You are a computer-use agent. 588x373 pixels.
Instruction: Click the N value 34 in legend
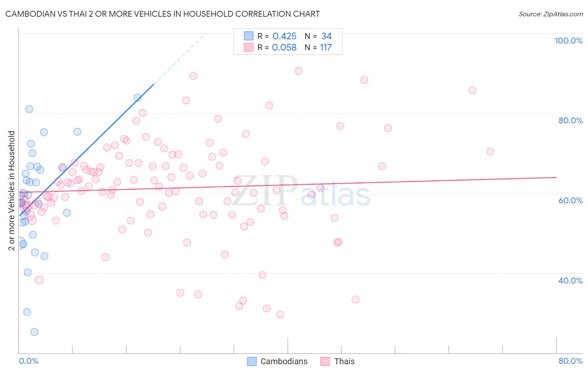[x=326, y=36]
